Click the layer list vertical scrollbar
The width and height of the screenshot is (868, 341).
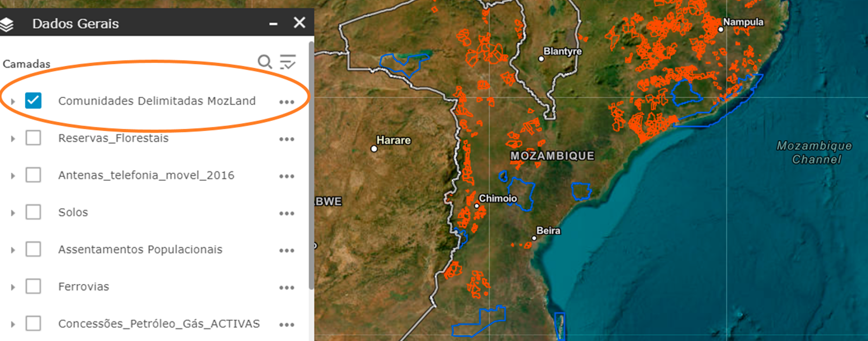311,166
